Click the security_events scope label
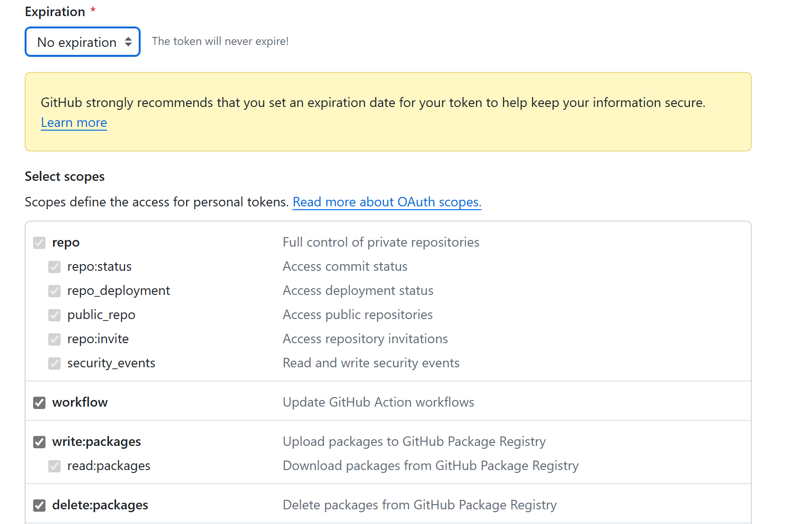The height and width of the screenshot is (524, 812). pos(111,363)
